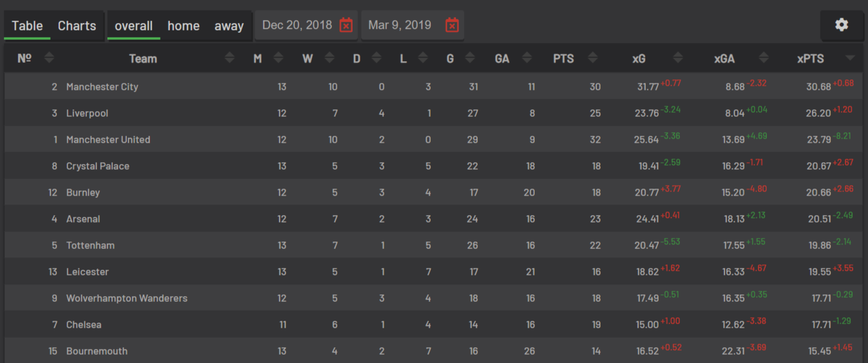
Task: Open Manchester City team link
Action: click(102, 87)
